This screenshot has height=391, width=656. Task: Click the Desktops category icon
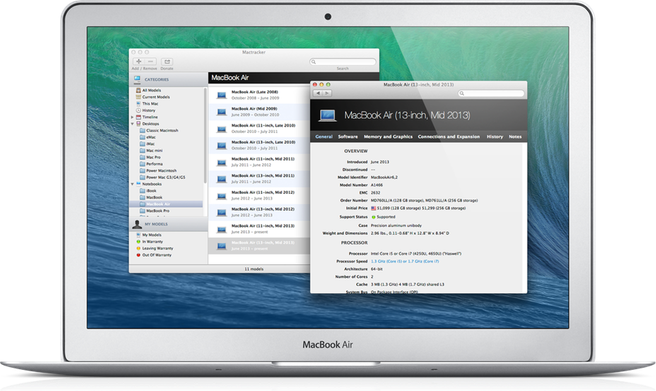pyautogui.click(x=138, y=124)
